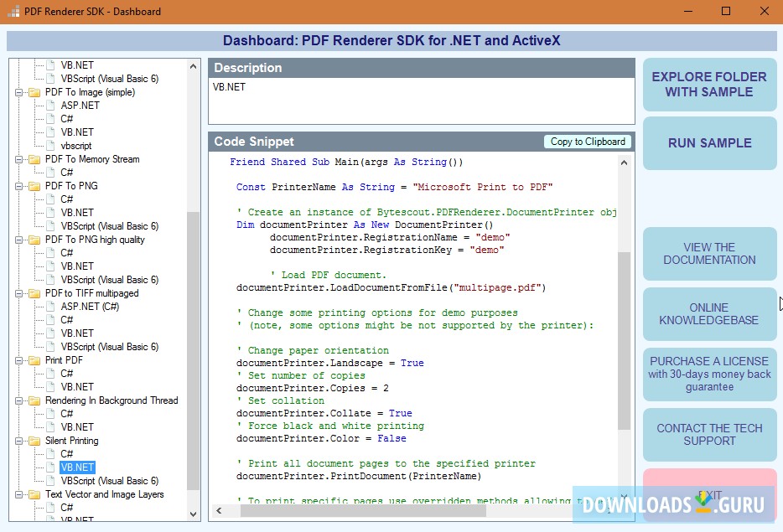The width and height of the screenshot is (783, 532).
Task: Click the PDF To Memory Stream folder icon
Action: pos(34,159)
